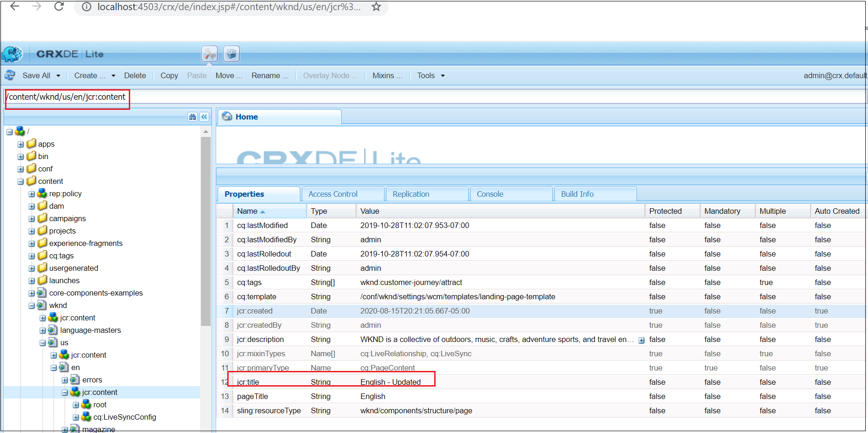Open the Replication tab
Screen dimensions: 868x433
click(x=427, y=194)
